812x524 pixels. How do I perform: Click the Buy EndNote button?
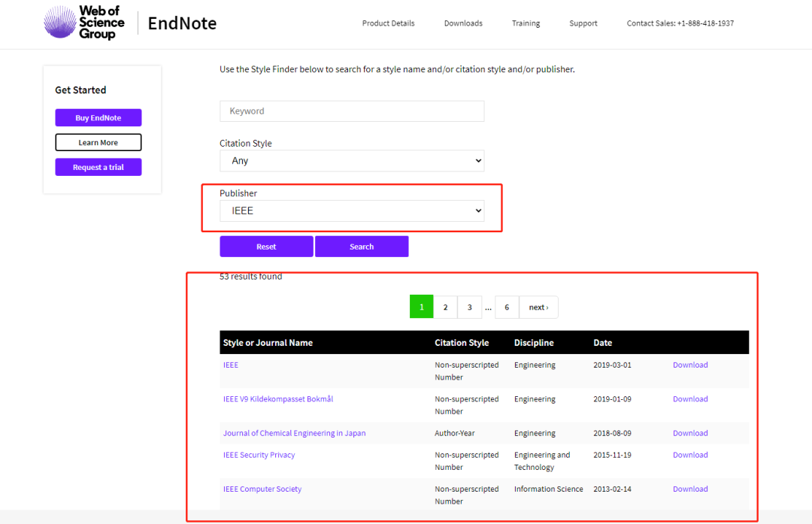(98, 117)
